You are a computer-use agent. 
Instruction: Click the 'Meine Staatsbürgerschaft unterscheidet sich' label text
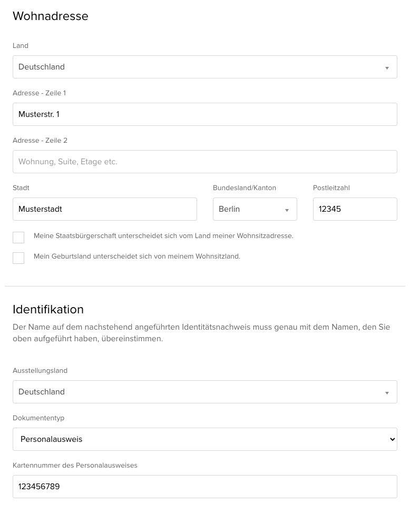coord(163,236)
